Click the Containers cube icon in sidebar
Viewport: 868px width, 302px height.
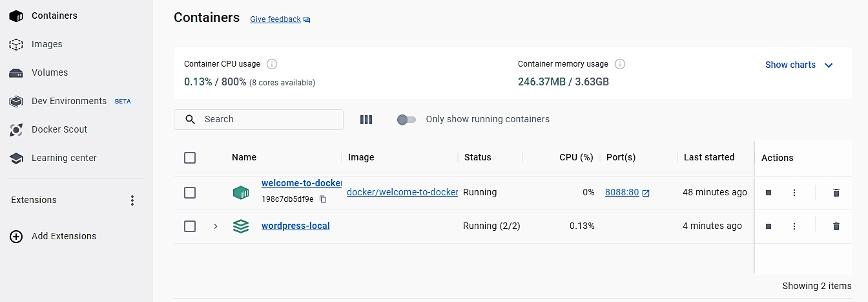[x=16, y=16]
